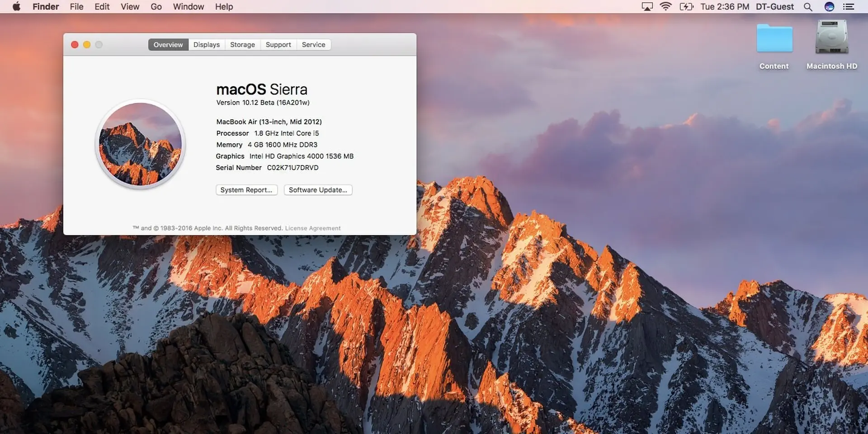Click the AirPlay display icon
The image size is (868, 434).
pyautogui.click(x=647, y=7)
